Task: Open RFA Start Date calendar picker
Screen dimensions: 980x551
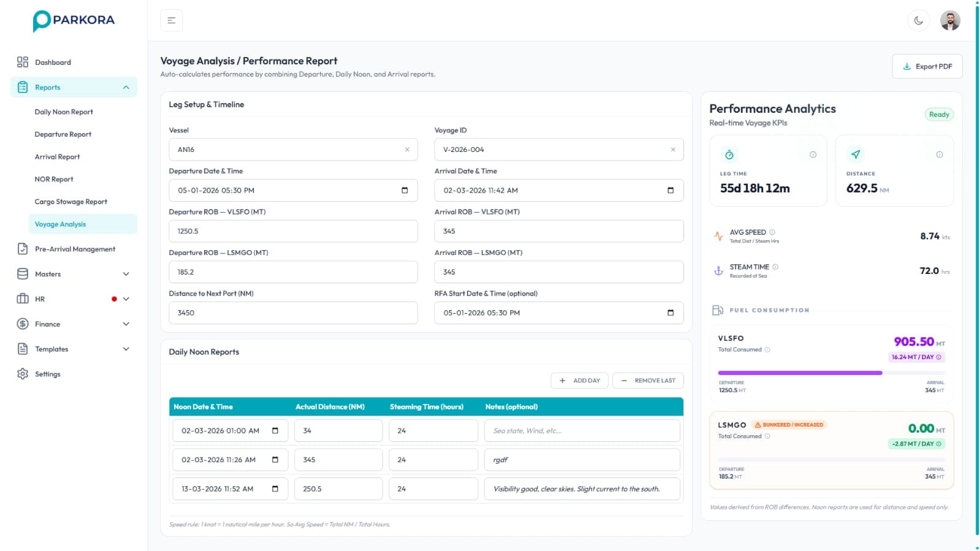Action: [670, 313]
